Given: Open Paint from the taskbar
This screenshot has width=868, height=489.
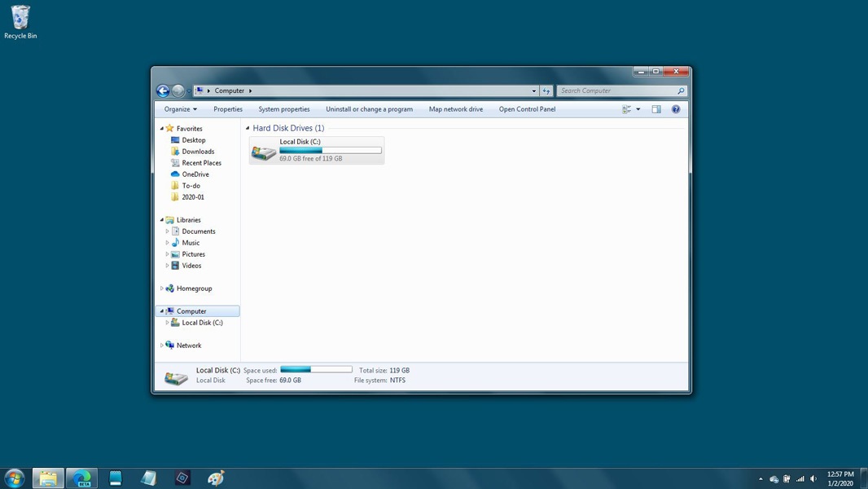Looking at the screenshot, I should (216, 478).
